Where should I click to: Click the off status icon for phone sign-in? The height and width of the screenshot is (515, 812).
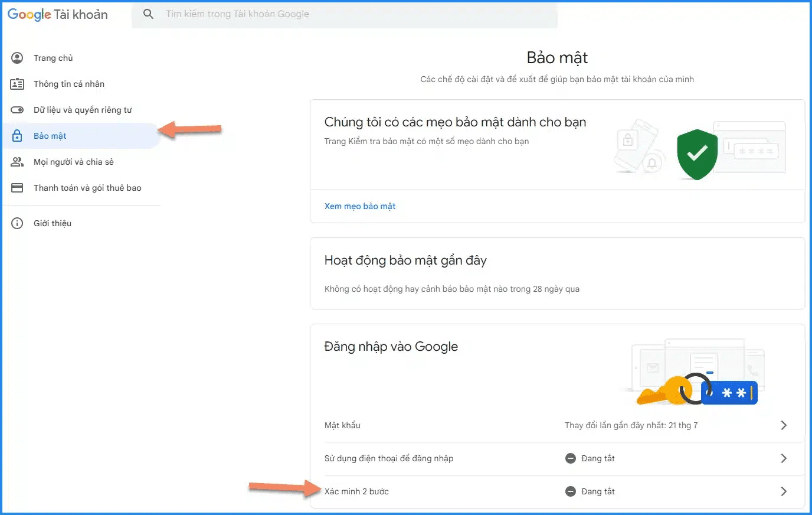click(571, 458)
